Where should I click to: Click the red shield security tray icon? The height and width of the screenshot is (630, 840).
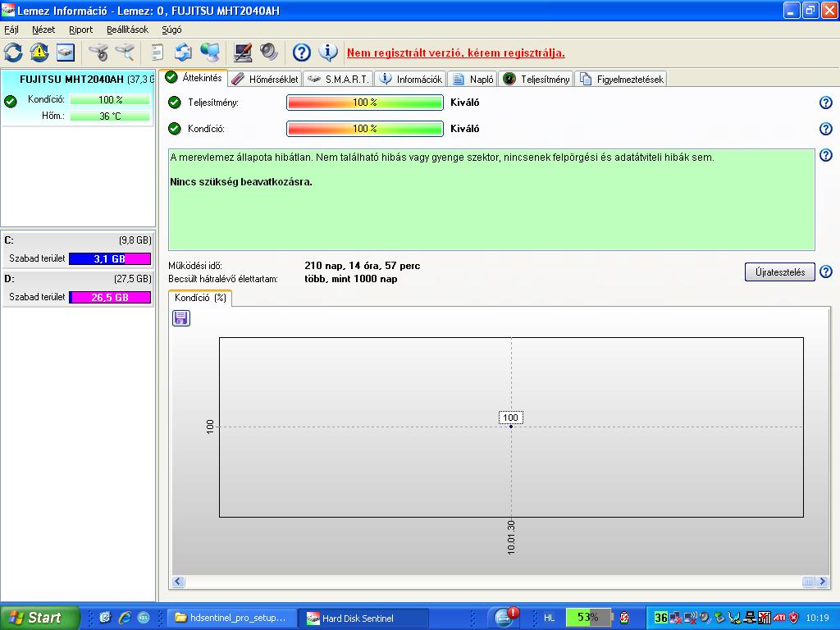coord(793,618)
